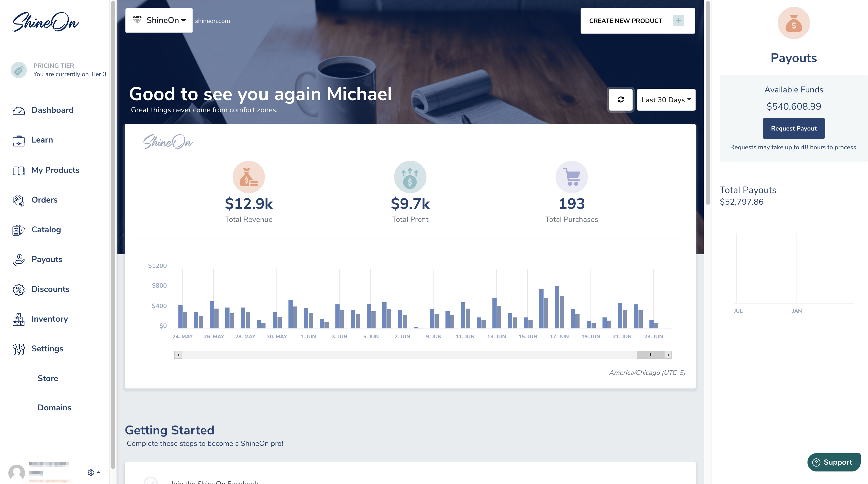Expand the ShineOn store dropdown
Viewport: 868px width, 484px height.
tap(159, 20)
